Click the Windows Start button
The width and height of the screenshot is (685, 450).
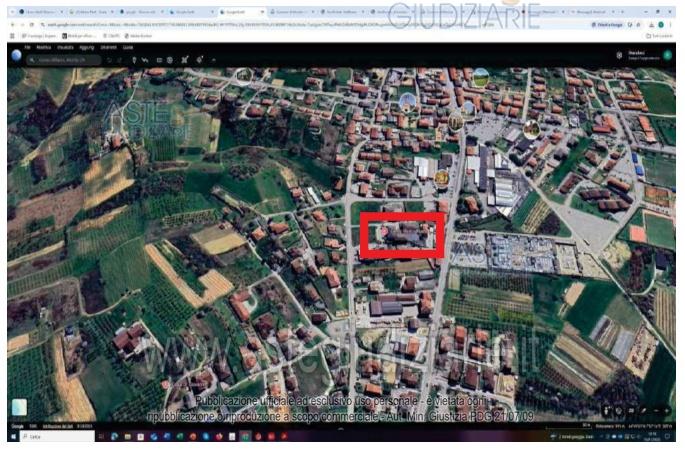pos(13,436)
